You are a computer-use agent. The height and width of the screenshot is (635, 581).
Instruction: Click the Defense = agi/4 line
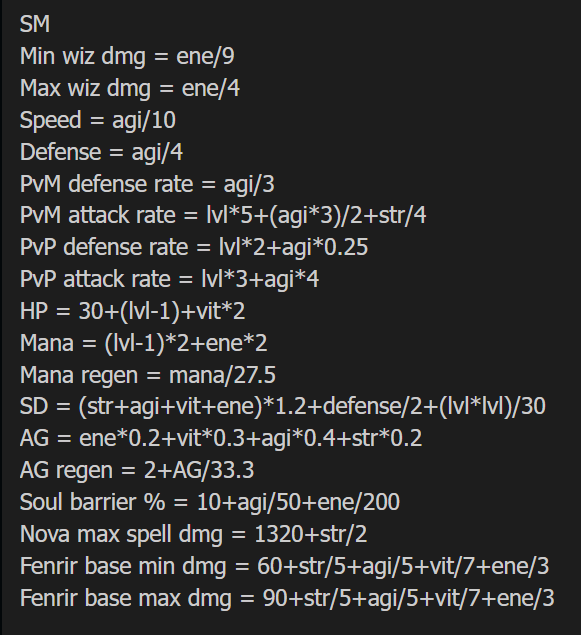101,152
